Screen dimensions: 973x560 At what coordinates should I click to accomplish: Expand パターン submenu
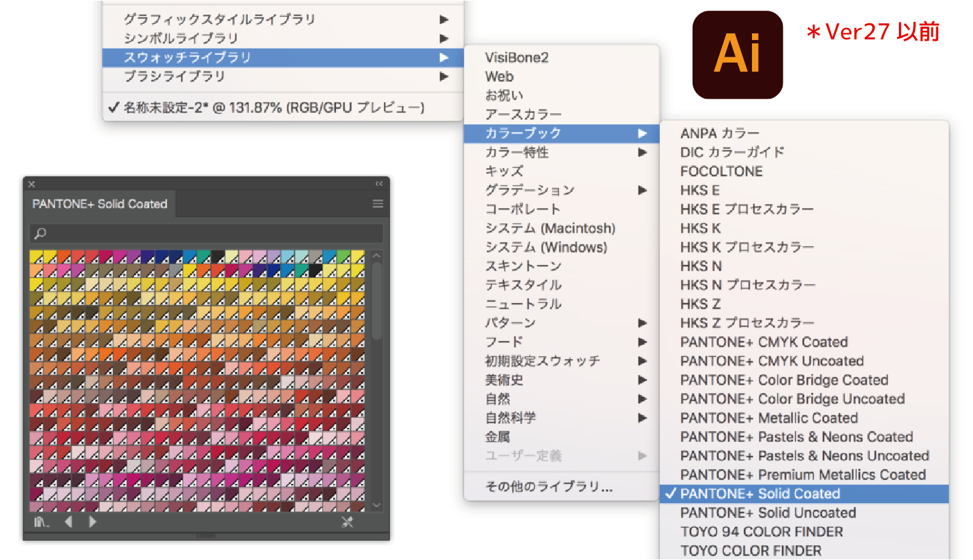pyautogui.click(x=562, y=323)
